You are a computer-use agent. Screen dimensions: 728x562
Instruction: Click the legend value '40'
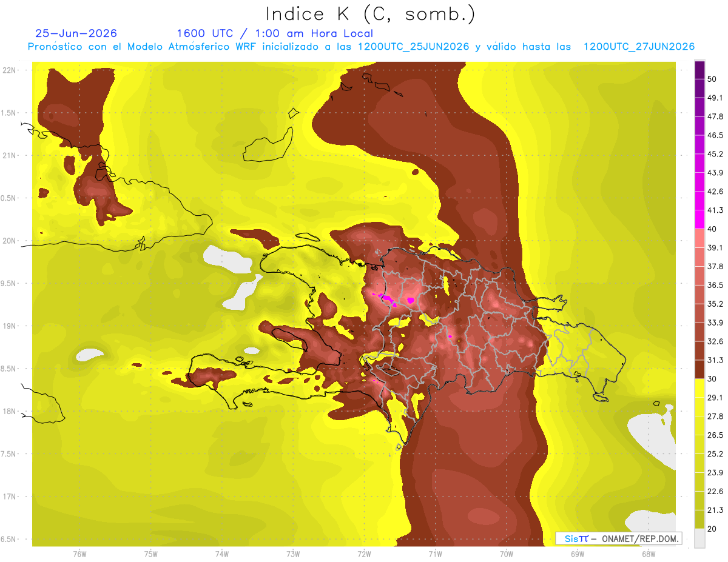(x=712, y=229)
